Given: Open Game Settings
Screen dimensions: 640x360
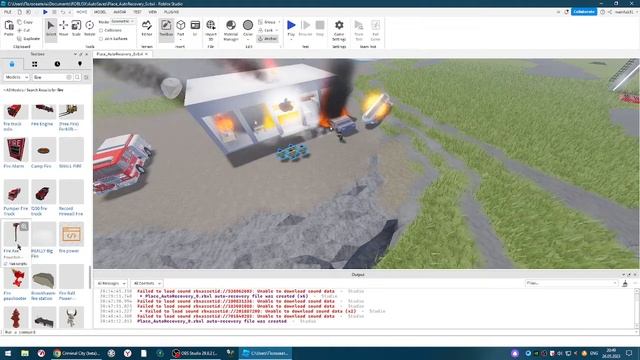Looking at the screenshot, I should click(x=339, y=30).
